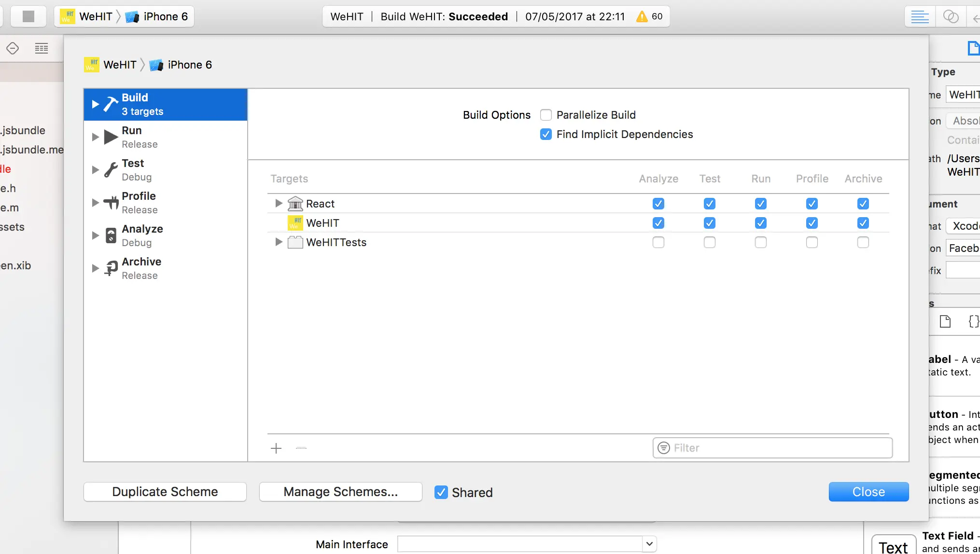Choose iPhone 6 destination in toolbar

(x=157, y=16)
